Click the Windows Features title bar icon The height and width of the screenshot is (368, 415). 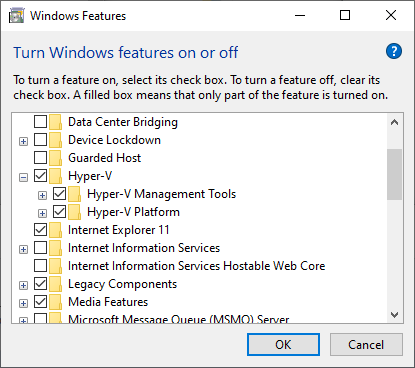click(x=16, y=16)
